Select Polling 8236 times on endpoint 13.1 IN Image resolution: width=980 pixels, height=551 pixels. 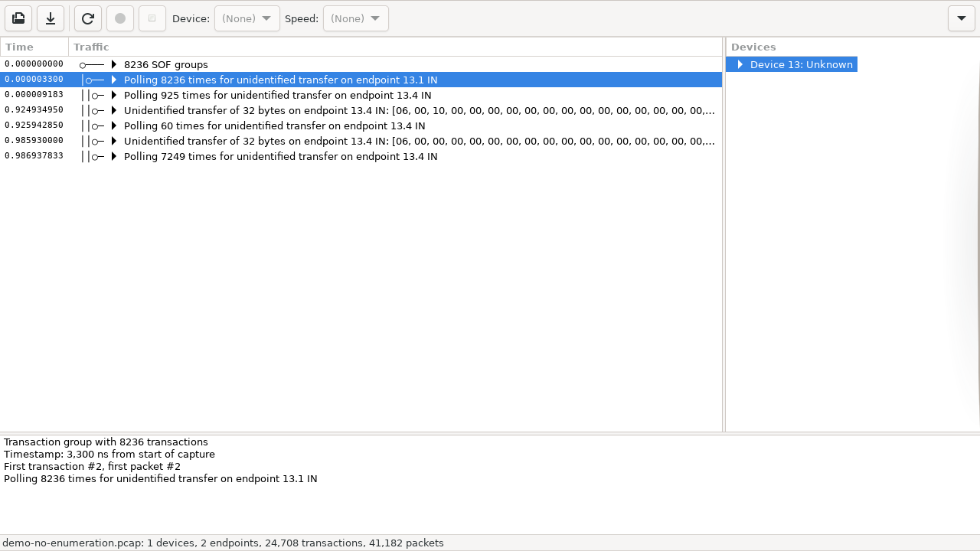(x=281, y=80)
